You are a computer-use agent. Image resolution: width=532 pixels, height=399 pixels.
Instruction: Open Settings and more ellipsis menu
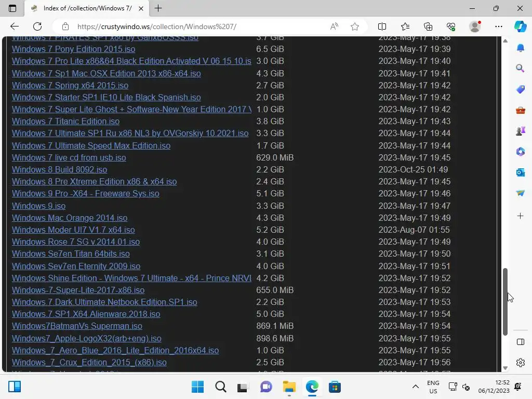coord(498,26)
